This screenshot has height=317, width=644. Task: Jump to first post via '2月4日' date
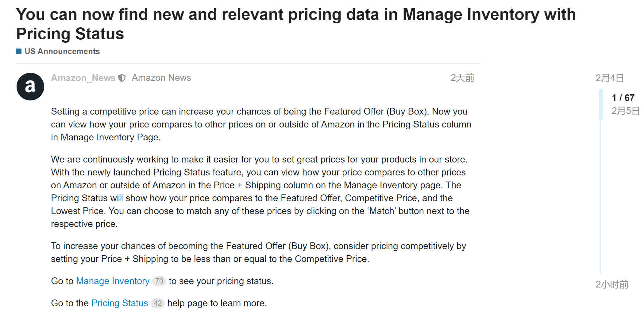[x=610, y=78]
